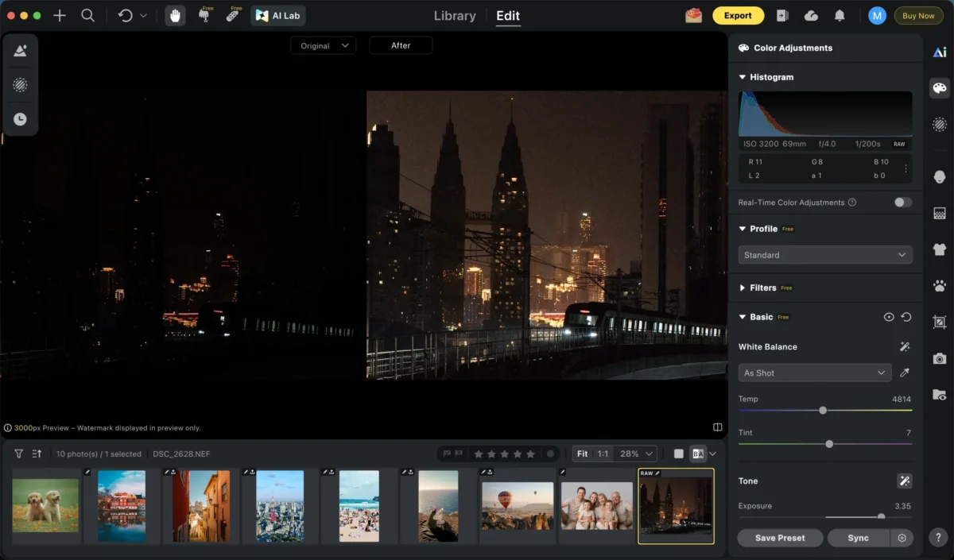
Task: Click the yellow Export button
Action: pyautogui.click(x=737, y=16)
